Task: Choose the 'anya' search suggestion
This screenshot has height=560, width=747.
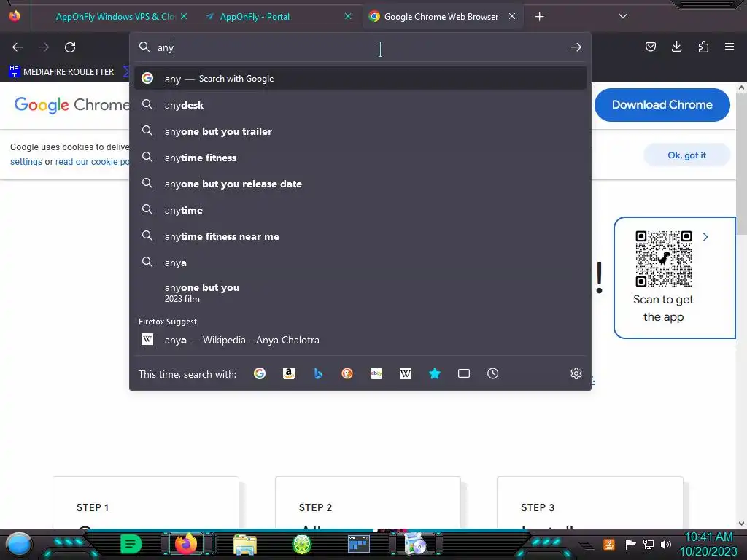Action: click(x=360, y=262)
